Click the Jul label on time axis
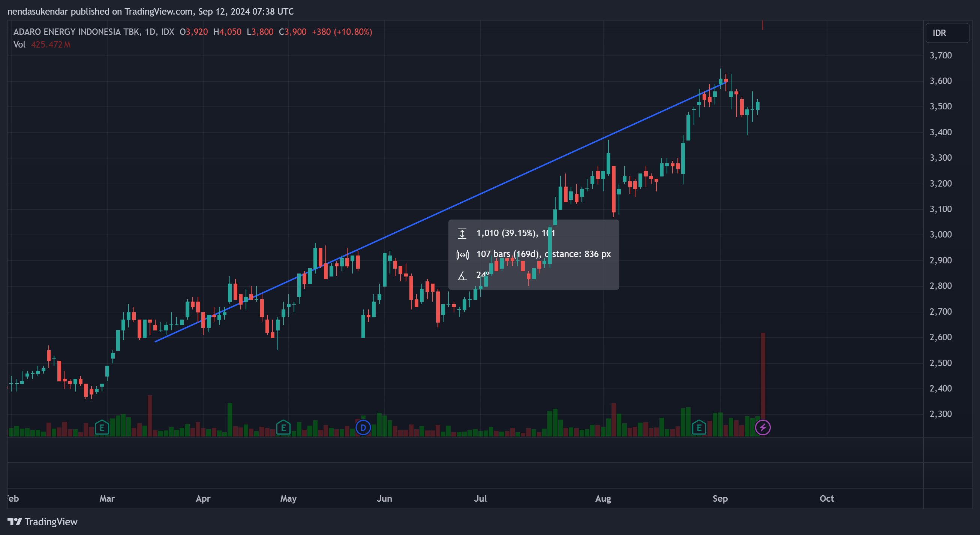Viewport: 980px width, 535px height. click(x=480, y=499)
